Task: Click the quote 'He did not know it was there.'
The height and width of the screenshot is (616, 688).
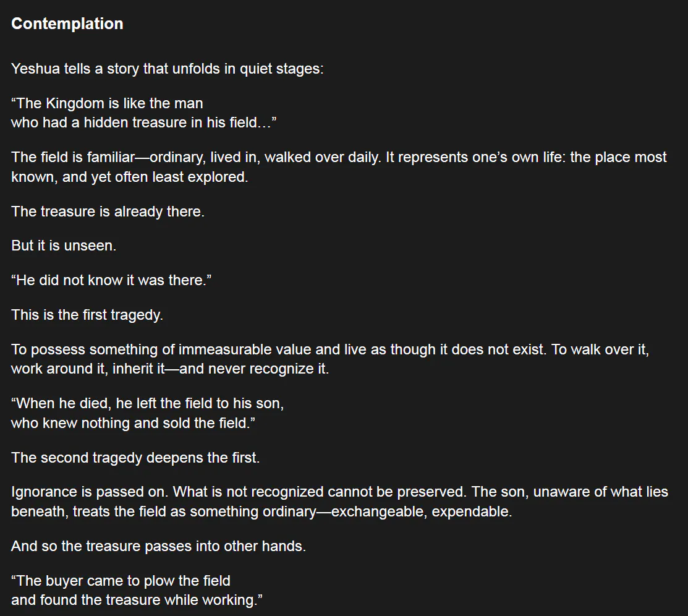Action: tap(111, 280)
